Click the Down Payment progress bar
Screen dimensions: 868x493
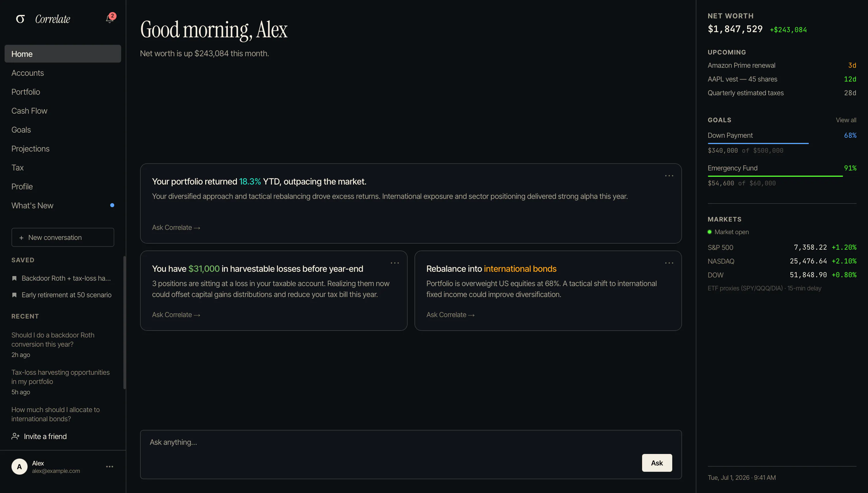[x=782, y=143]
